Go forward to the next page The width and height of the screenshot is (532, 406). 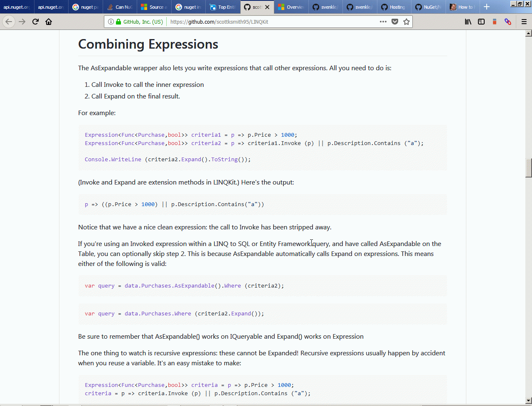coord(22,22)
